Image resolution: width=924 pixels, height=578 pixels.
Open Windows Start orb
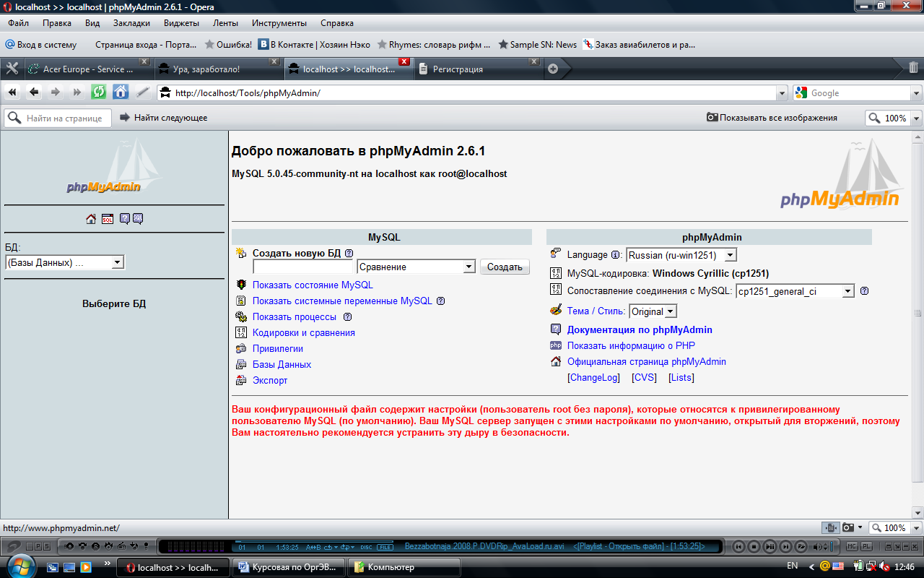tap(19, 566)
